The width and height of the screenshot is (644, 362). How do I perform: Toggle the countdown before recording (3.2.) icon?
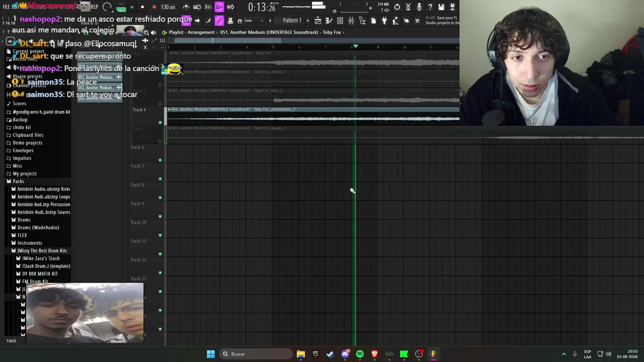[x=208, y=7]
